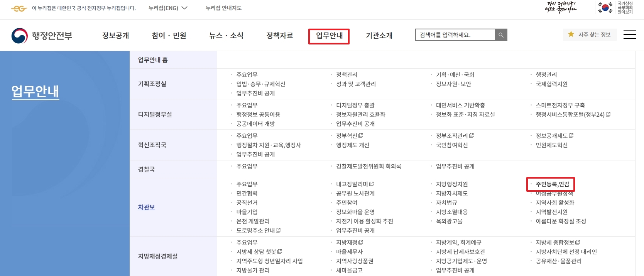Select the 경찰국 category
This screenshot has height=276, width=644.
[146, 169]
